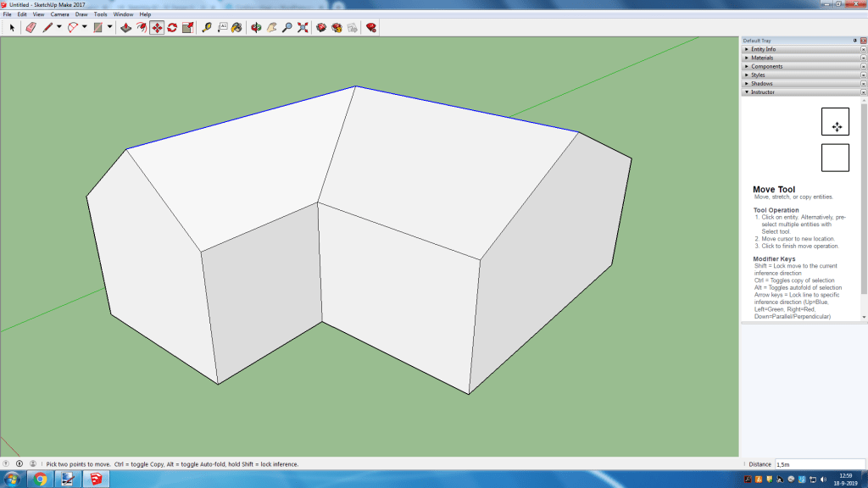Toggle auto-hide pin on Default Tray

pos(854,41)
